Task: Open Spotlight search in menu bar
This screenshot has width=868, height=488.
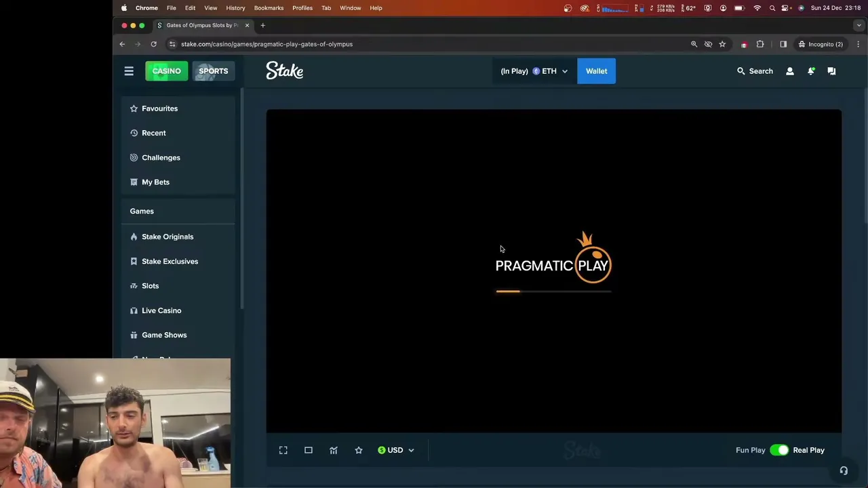Action: point(772,8)
